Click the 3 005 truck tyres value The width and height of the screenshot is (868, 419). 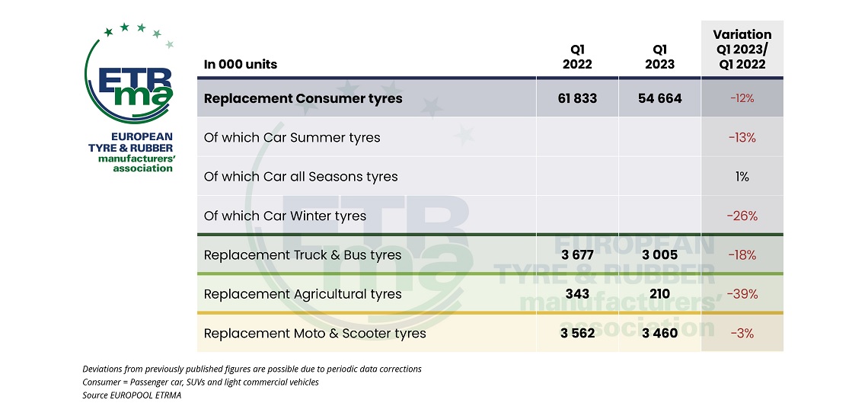pyautogui.click(x=659, y=255)
